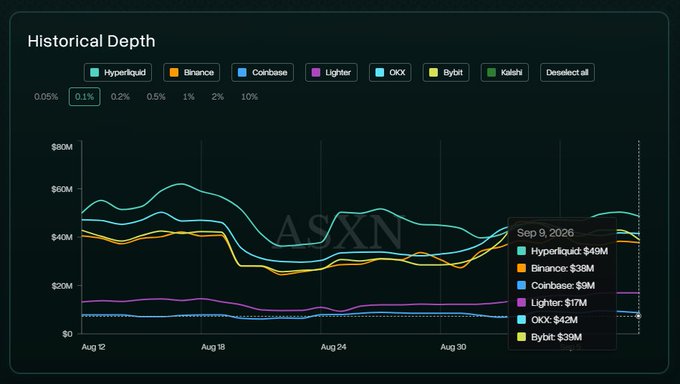Viewport: 680px width, 384px height.
Task: Toggle the Kalshi series button
Action: (x=505, y=72)
